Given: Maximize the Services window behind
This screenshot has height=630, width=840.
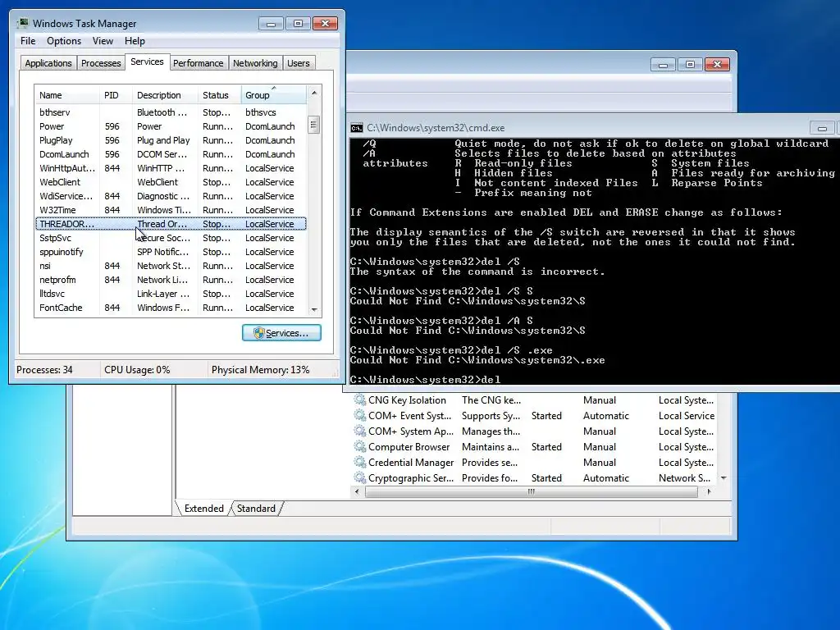Looking at the screenshot, I should click(x=690, y=64).
